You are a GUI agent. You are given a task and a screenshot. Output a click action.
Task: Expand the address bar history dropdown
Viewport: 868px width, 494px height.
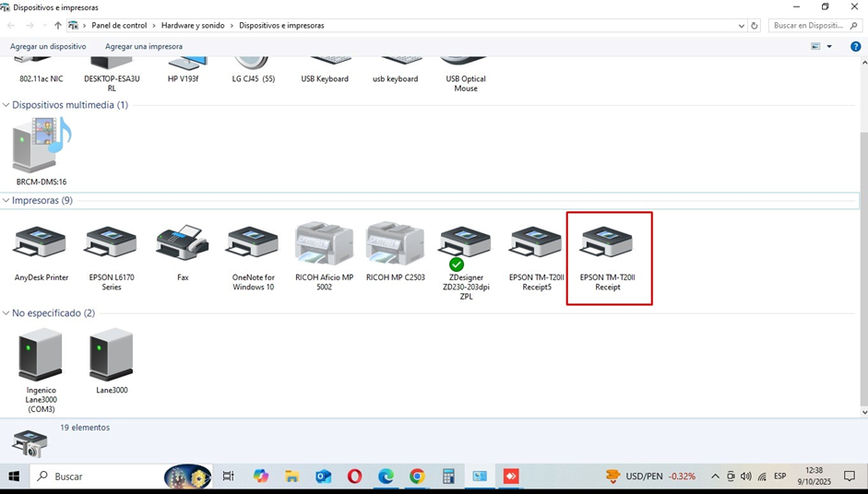coord(742,26)
